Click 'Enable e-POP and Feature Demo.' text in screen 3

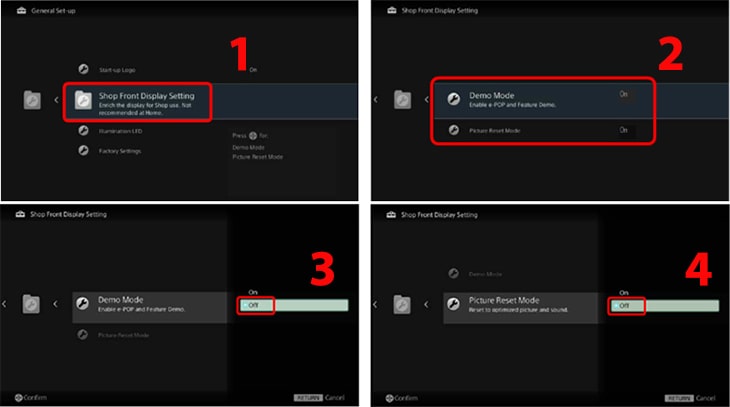141,309
